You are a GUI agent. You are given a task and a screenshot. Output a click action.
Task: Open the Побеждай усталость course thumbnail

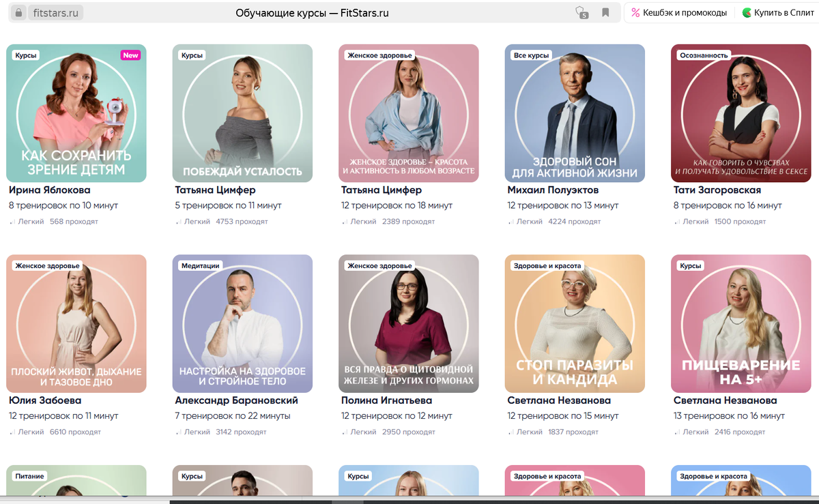tap(242, 113)
